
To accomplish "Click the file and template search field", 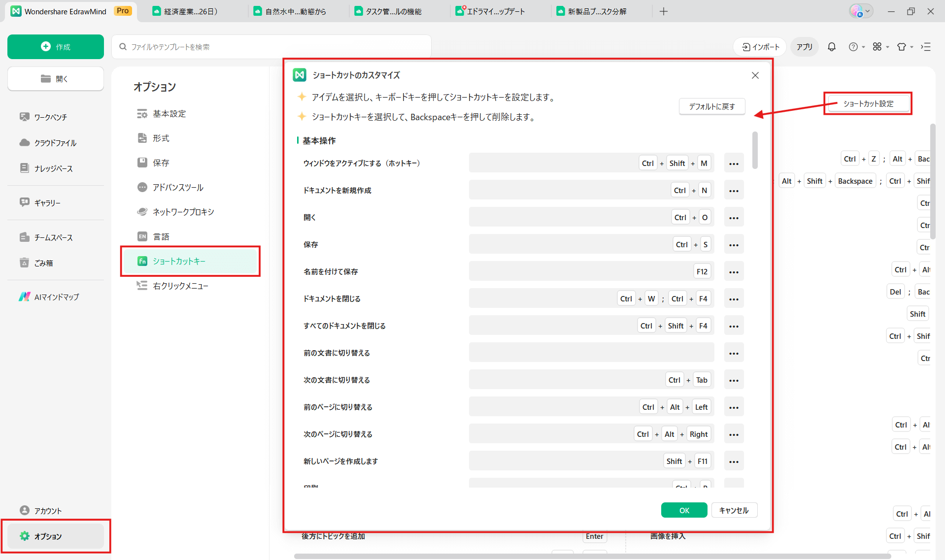I will [271, 47].
